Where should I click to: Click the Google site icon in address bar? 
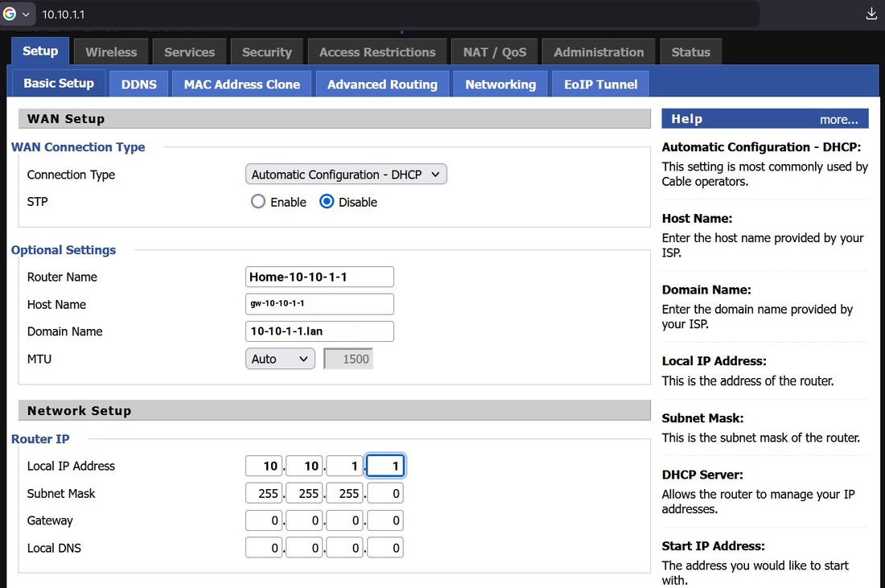point(10,14)
